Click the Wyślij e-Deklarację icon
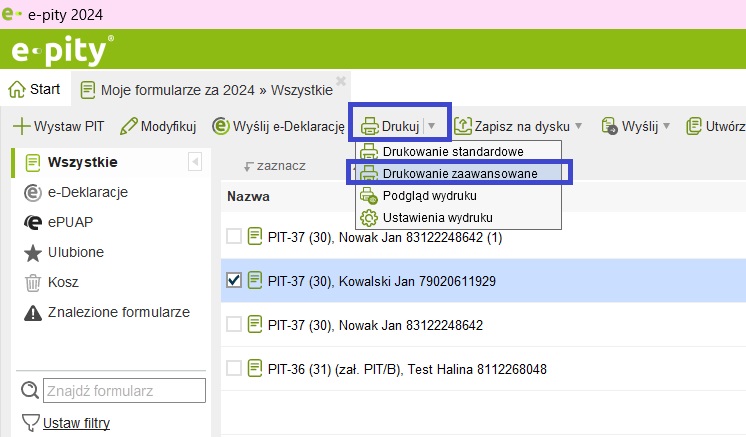Image resolution: width=746 pixels, height=437 pixels. coord(221,127)
